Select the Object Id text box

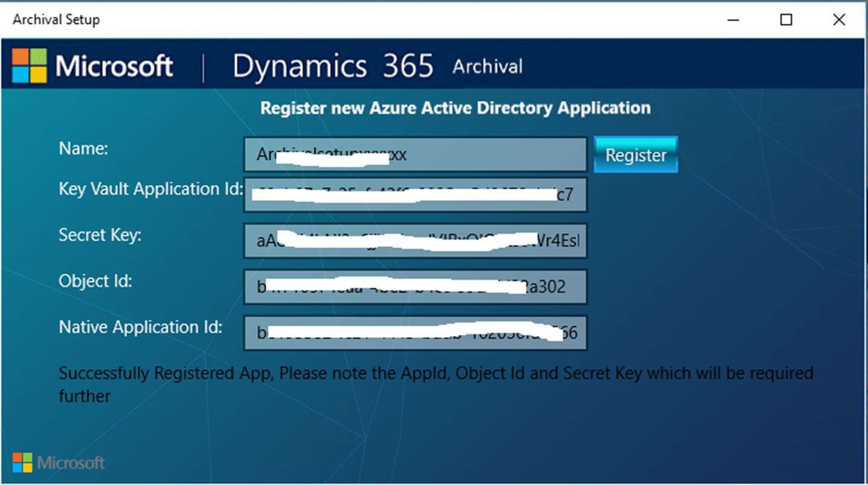[x=415, y=287]
